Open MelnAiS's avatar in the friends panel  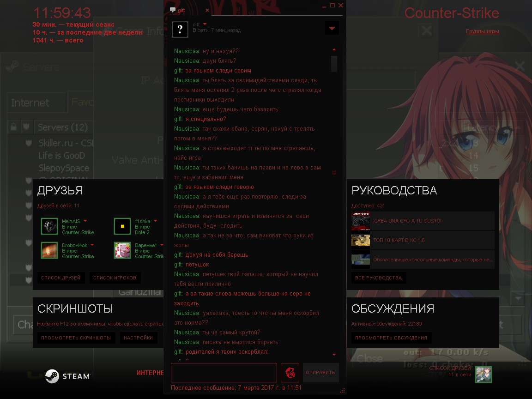point(49,226)
